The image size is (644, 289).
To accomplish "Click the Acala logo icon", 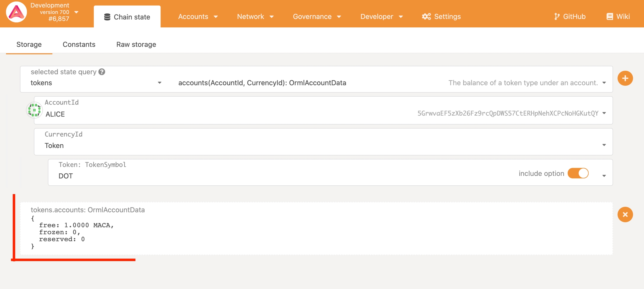I will [16, 12].
